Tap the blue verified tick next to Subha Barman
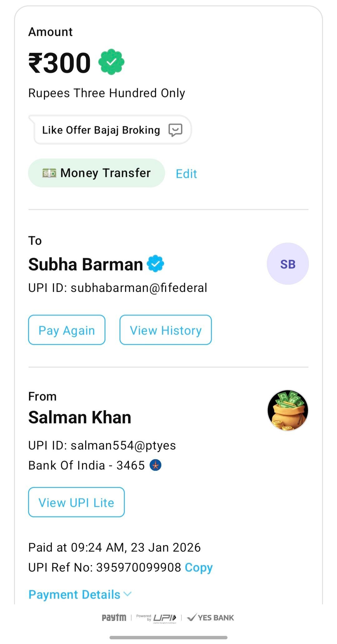 [155, 264]
